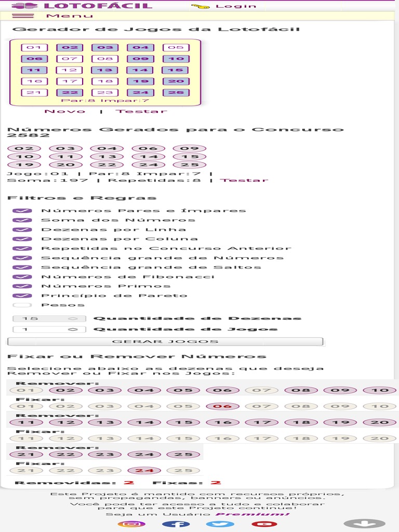Screen dimensions: 399x532
Task: Click the Par:8 Impar:7 grid summary
Action: coord(105,100)
